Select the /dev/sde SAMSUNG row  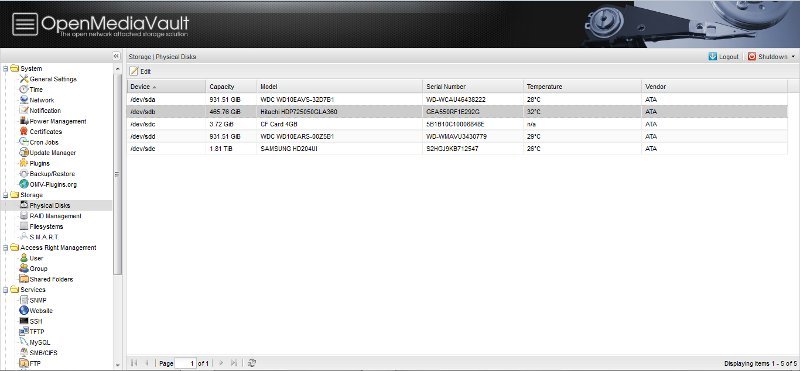coord(457,149)
